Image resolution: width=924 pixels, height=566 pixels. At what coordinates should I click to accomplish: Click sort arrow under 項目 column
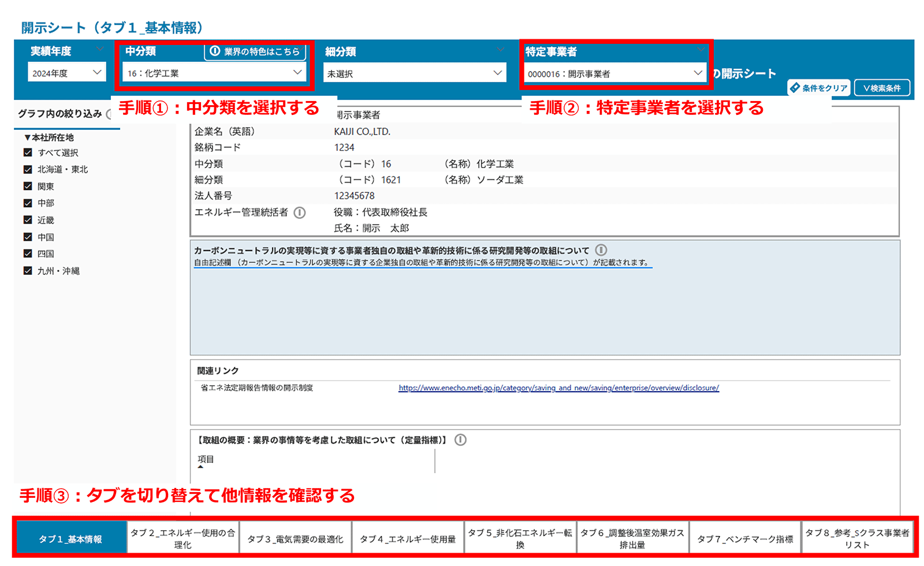click(200, 467)
